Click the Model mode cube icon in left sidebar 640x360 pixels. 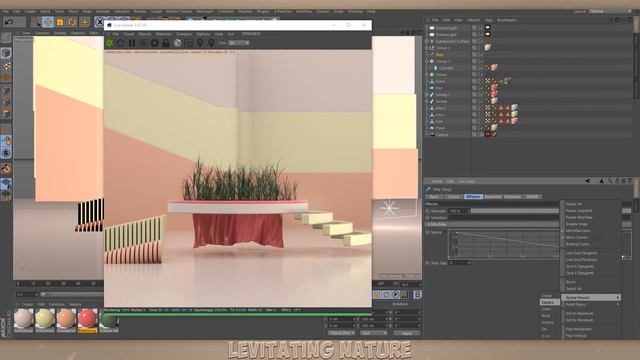[x=6, y=53]
